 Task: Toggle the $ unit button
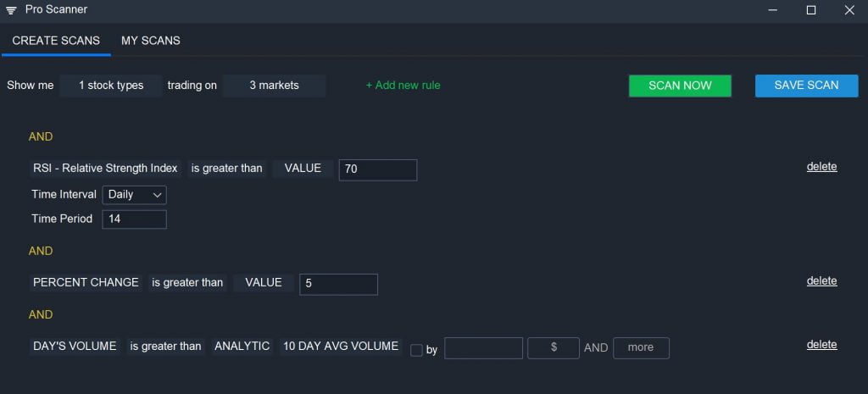pyautogui.click(x=553, y=347)
